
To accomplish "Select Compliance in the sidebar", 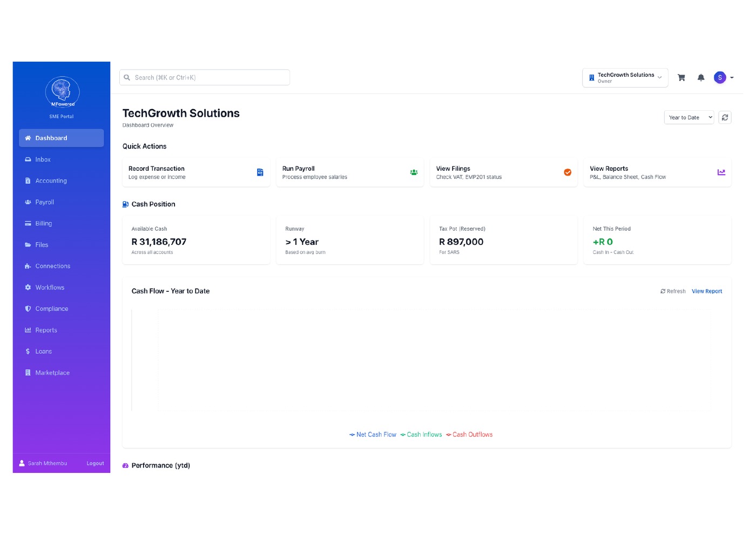I will [52, 309].
